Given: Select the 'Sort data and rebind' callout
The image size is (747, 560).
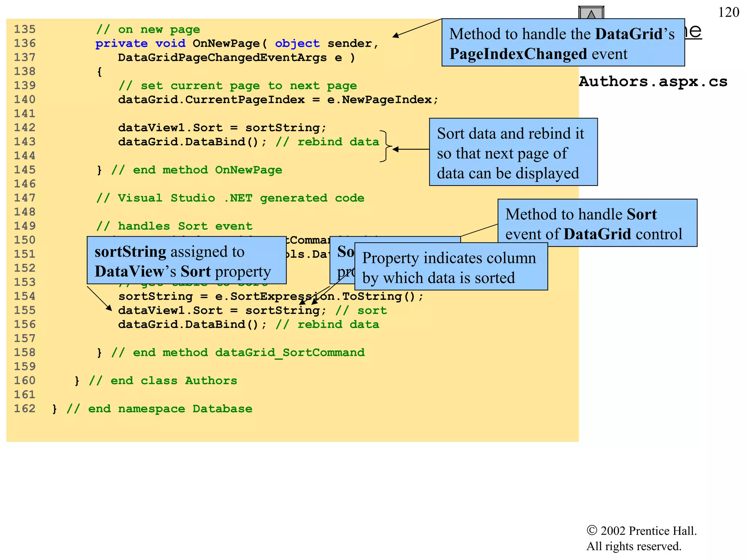Looking at the screenshot, I should (513, 152).
